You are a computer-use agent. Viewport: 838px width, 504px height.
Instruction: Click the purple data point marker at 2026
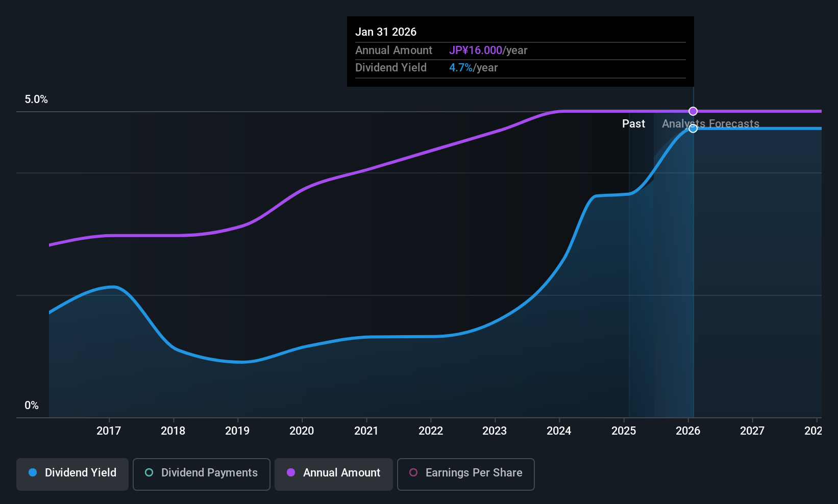(x=693, y=111)
